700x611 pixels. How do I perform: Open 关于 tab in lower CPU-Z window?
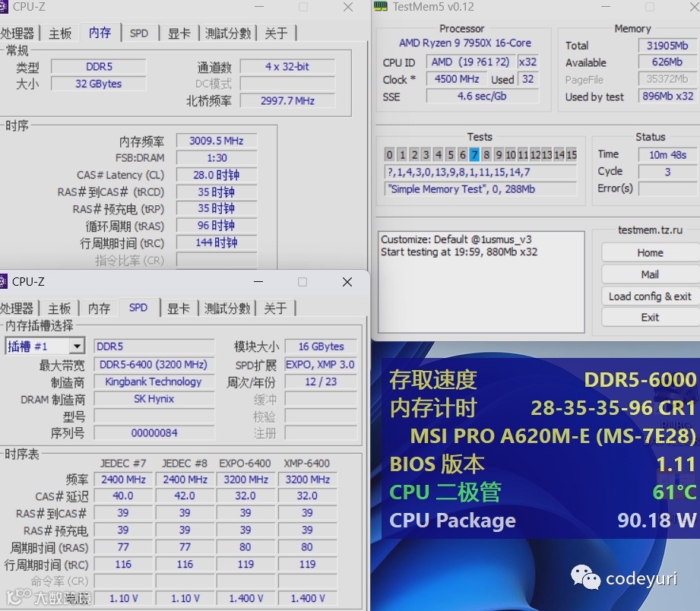click(275, 308)
